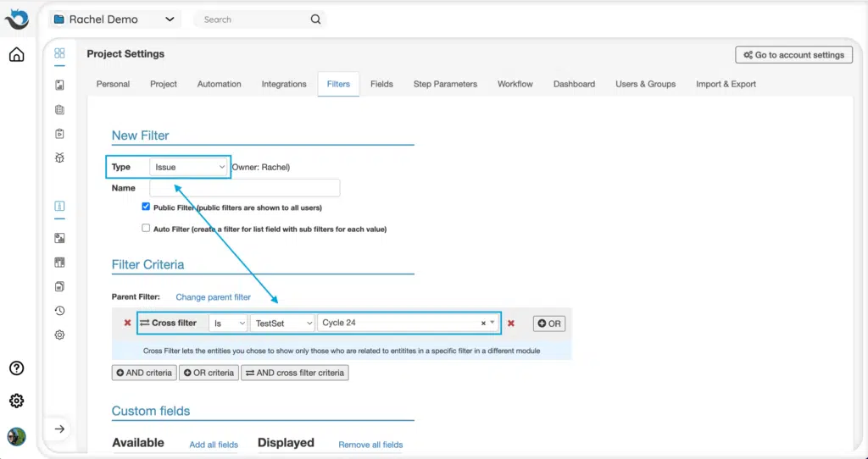Expand sidebar with the arrow icon
Image resolution: width=868 pixels, height=459 pixels.
pos(59,429)
